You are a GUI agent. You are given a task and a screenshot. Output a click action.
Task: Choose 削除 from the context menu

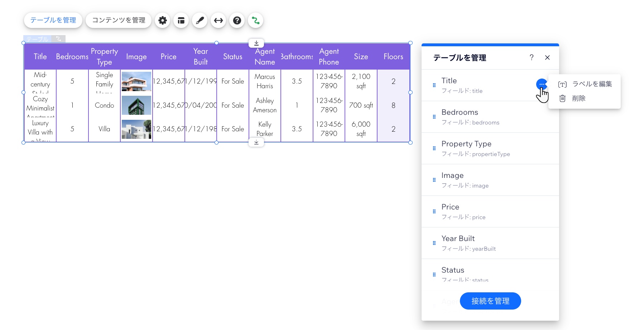click(572, 98)
